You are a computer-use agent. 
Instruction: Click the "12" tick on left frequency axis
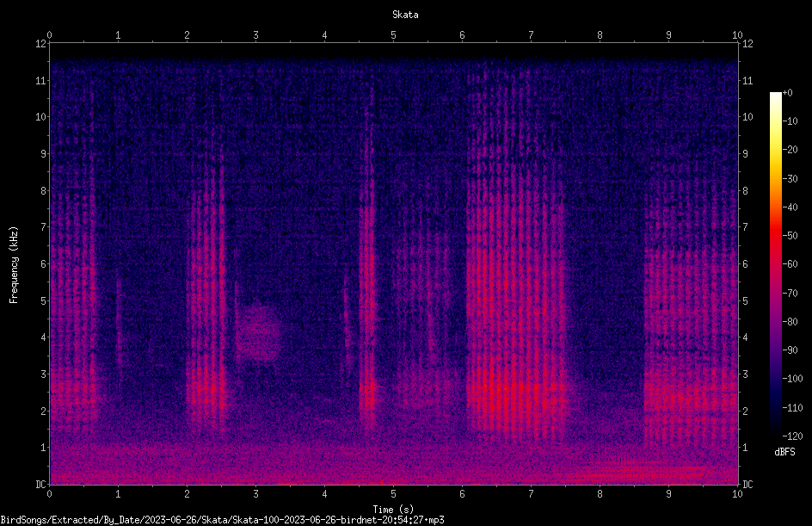pyautogui.click(x=40, y=44)
